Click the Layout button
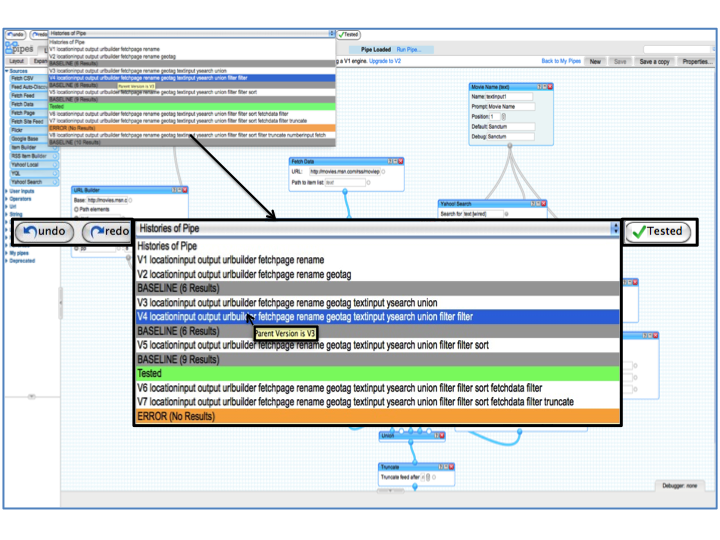The height and width of the screenshot is (540, 720). pyautogui.click(x=17, y=61)
